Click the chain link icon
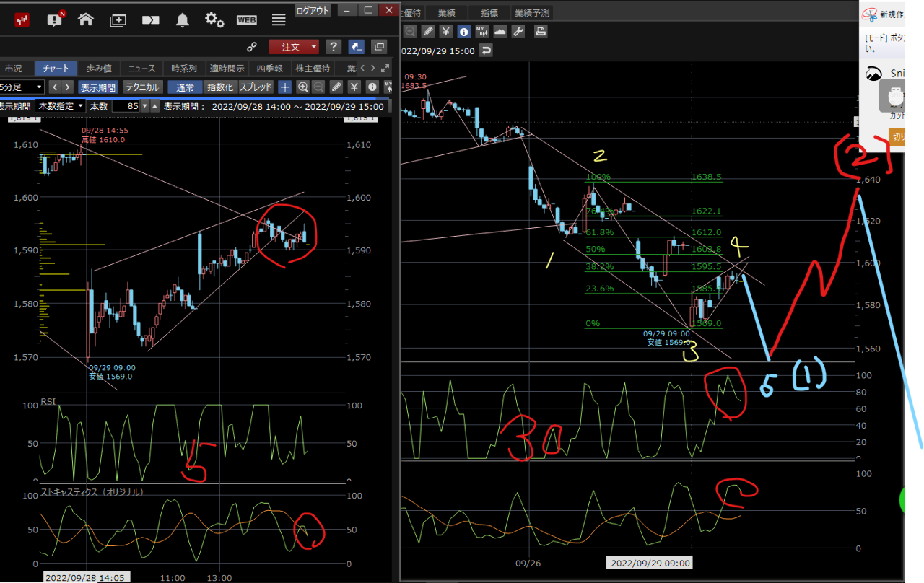The image size is (924, 583). click(x=252, y=47)
